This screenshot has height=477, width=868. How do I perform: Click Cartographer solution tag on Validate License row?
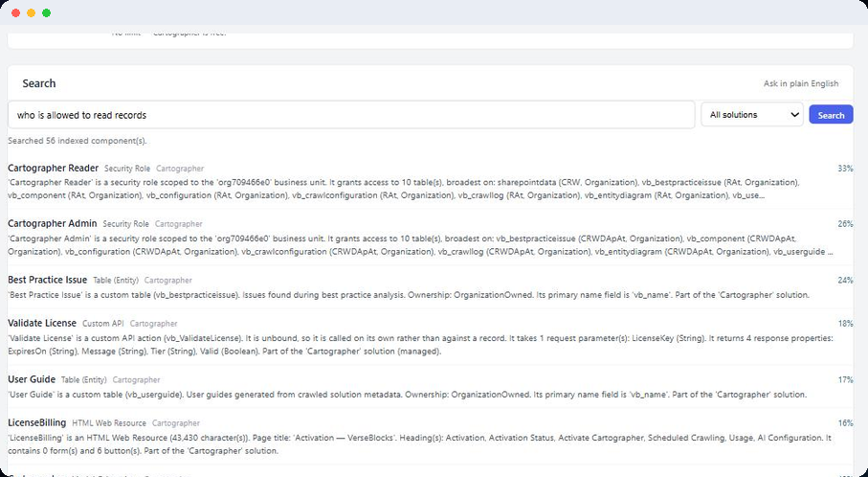pyautogui.click(x=153, y=324)
